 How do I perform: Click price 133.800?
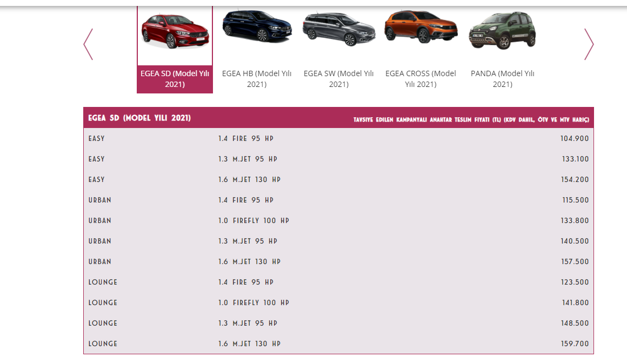[x=575, y=220]
